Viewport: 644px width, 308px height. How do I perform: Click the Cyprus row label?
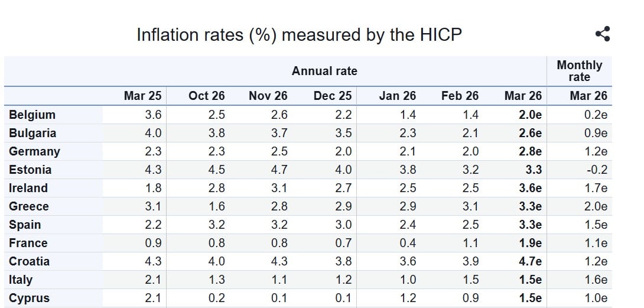29,298
